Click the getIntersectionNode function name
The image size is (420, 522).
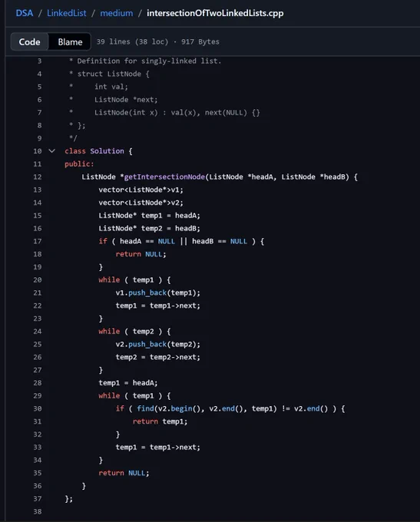[164, 177]
